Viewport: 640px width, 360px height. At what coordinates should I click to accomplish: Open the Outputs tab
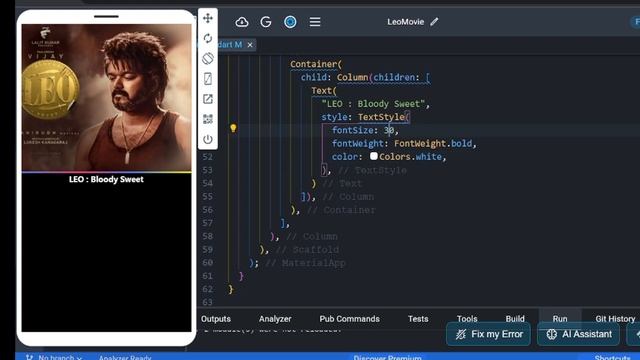(216, 319)
